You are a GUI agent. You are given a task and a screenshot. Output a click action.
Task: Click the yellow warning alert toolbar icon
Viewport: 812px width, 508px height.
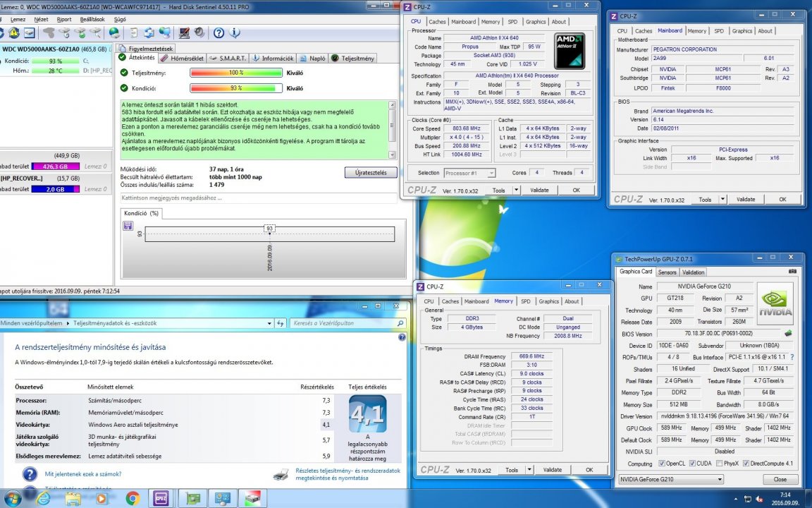click(14, 32)
